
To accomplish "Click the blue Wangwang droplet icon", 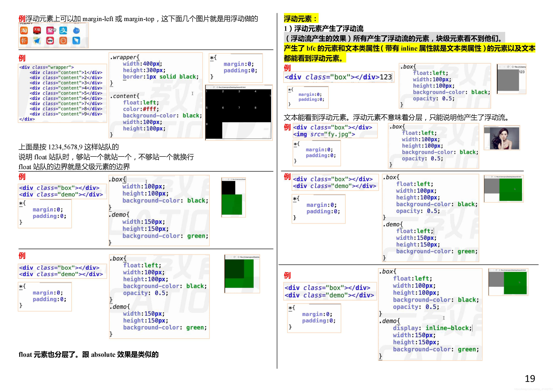I will (76, 31).
